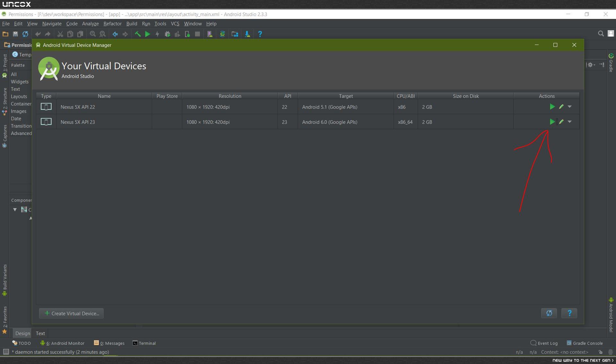Open more actions for Nexus 5X API 23
The image size is (616, 364).
[x=569, y=122]
